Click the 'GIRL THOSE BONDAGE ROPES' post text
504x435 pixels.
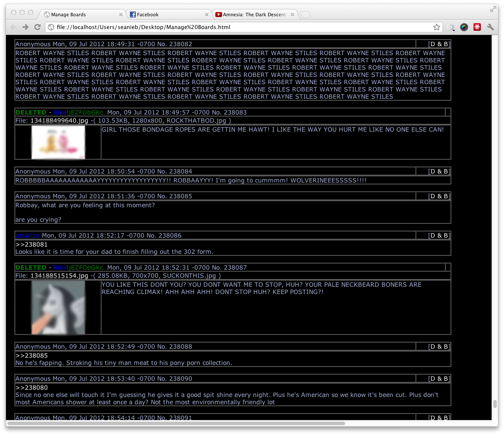(273, 129)
